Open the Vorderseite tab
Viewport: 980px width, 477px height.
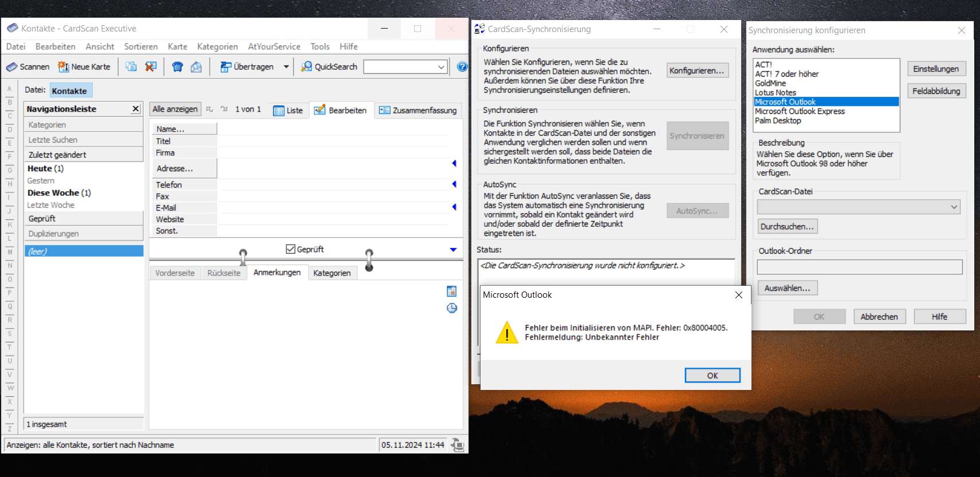[x=175, y=273]
